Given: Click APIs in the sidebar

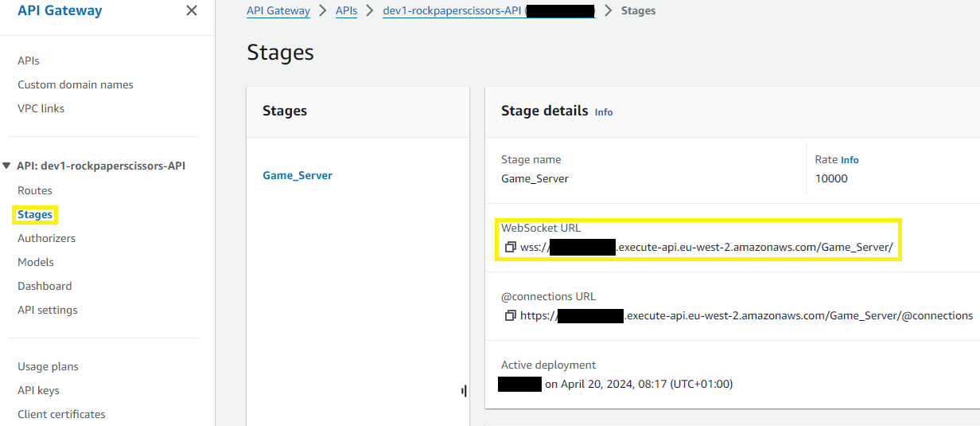Looking at the screenshot, I should (x=29, y=61).
